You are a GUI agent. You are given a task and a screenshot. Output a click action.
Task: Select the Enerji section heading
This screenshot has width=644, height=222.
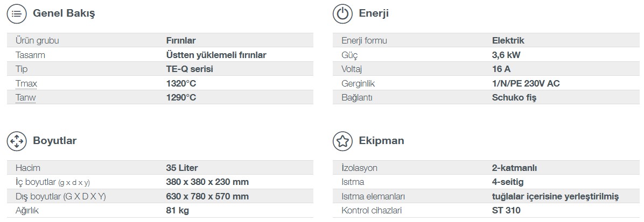click(x=373, y=13)
